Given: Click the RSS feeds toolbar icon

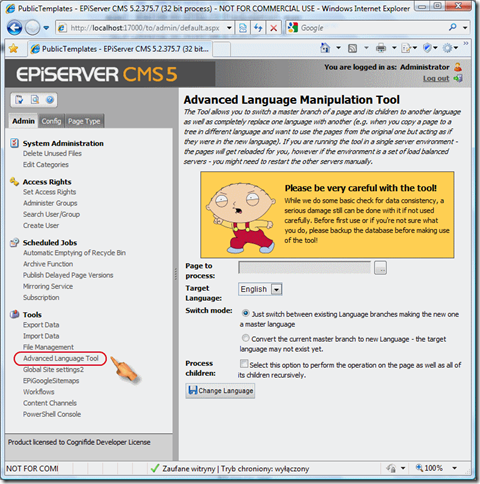Looking at the screenshot, I should coord(353,49).
